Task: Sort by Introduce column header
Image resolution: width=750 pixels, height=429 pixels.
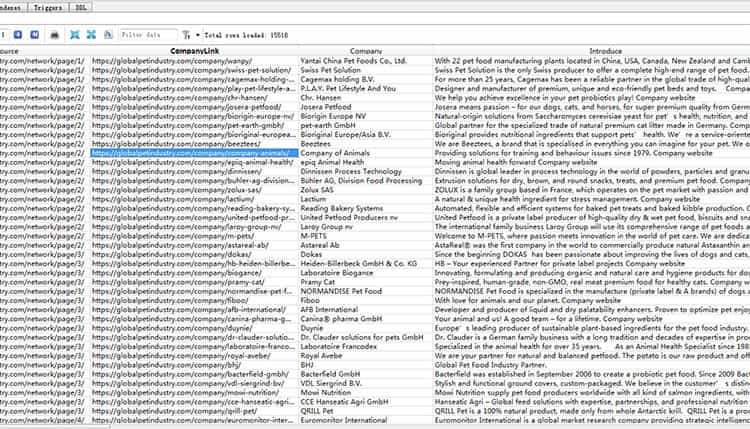Action: pos(606,51)
